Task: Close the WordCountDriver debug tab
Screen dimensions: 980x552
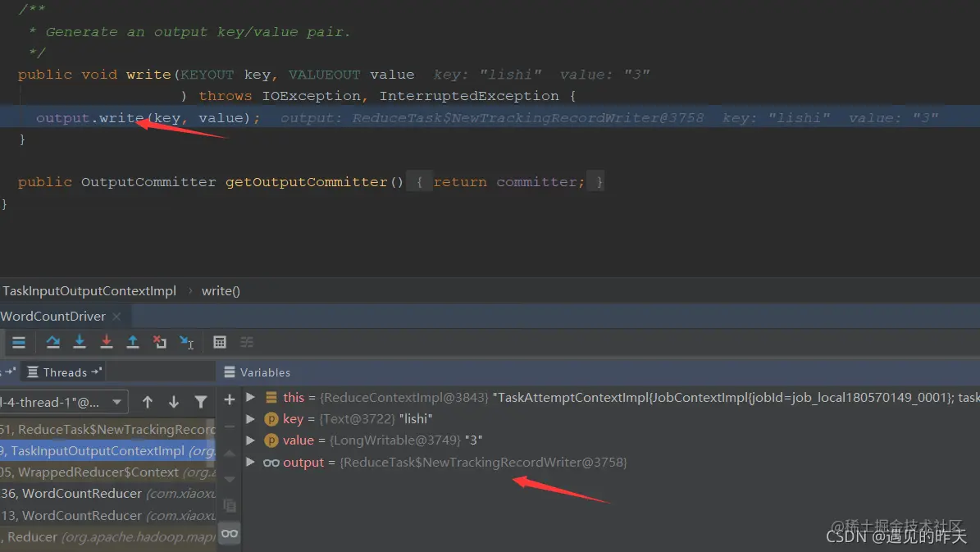Action: coord(117,317)
